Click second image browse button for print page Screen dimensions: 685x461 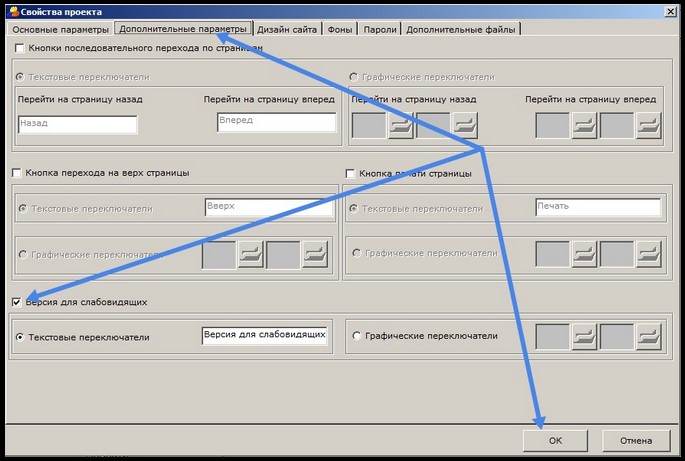[x=648, y=254]
